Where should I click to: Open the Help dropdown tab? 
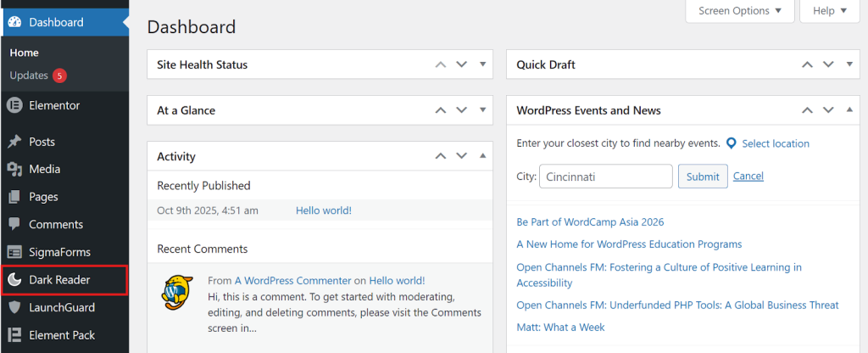pos(830,11)
